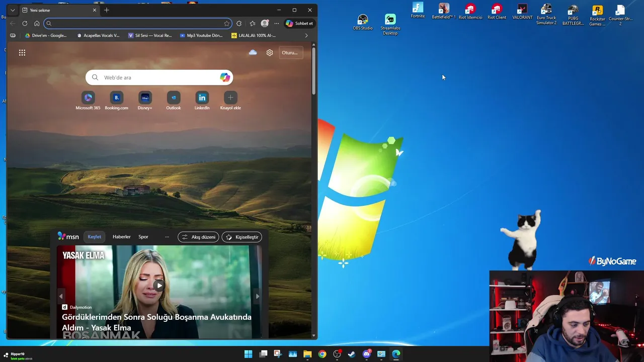Select the Spor feed tab
Image resolution: width=644 pixels, height=362 pixels.
click(143, 237)
